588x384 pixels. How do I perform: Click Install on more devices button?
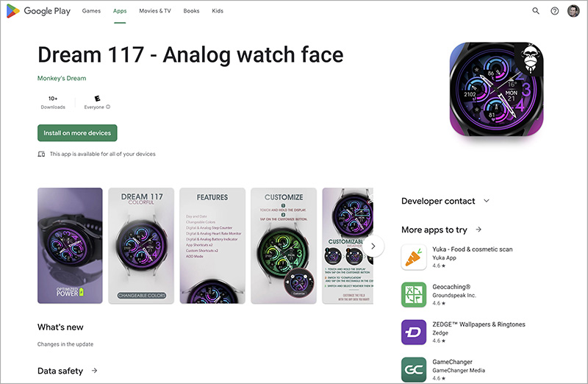pyautogui.click(x=77, y=133)
